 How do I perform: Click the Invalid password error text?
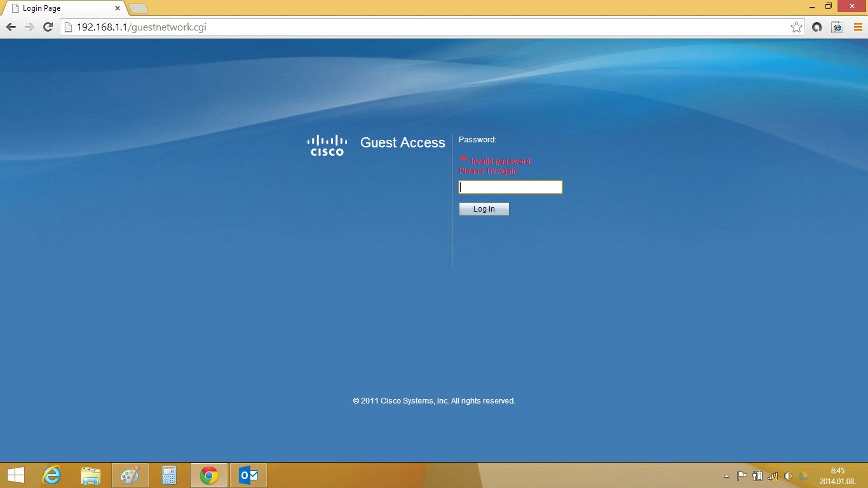click(x=501, y=161)
